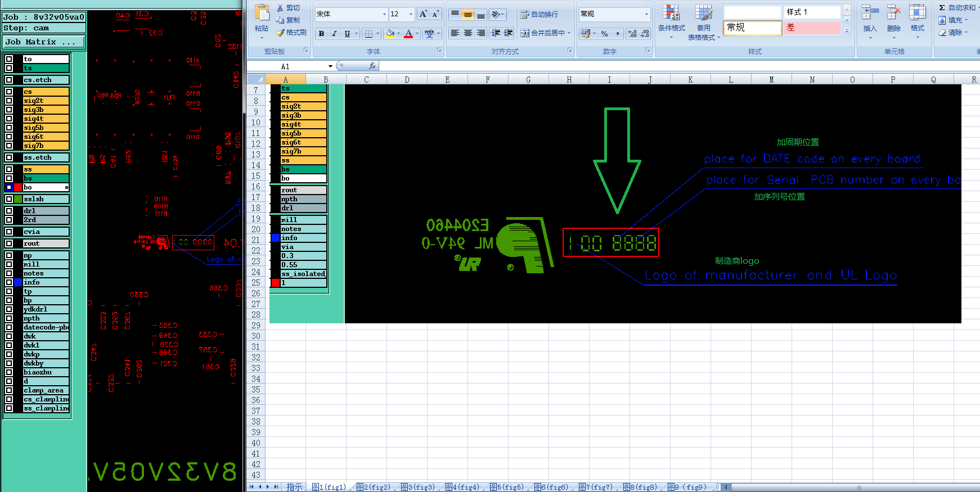
Task: Click the cell borders icon
Action: coord(368,34)
